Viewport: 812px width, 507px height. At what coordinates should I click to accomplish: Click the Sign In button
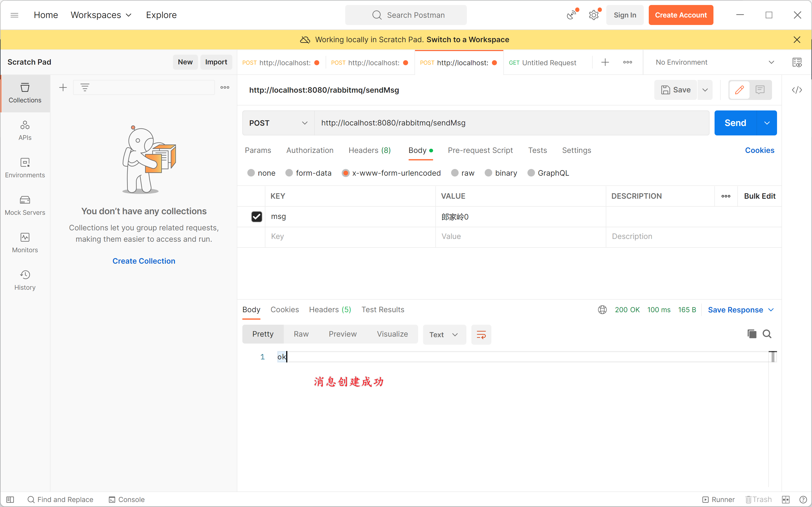625,15
